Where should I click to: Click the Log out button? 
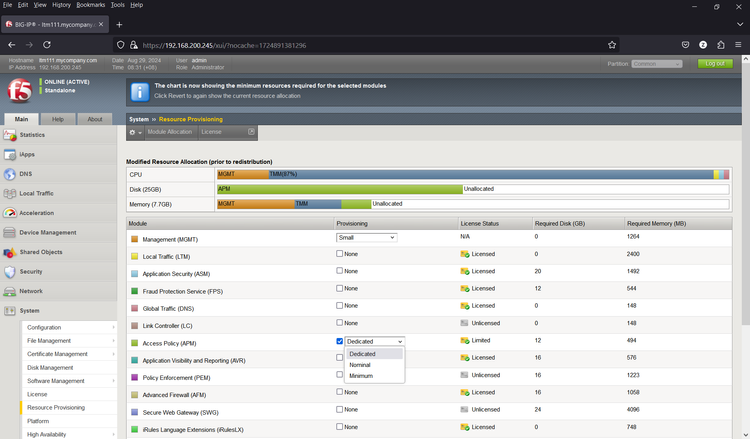pos(714,63)
